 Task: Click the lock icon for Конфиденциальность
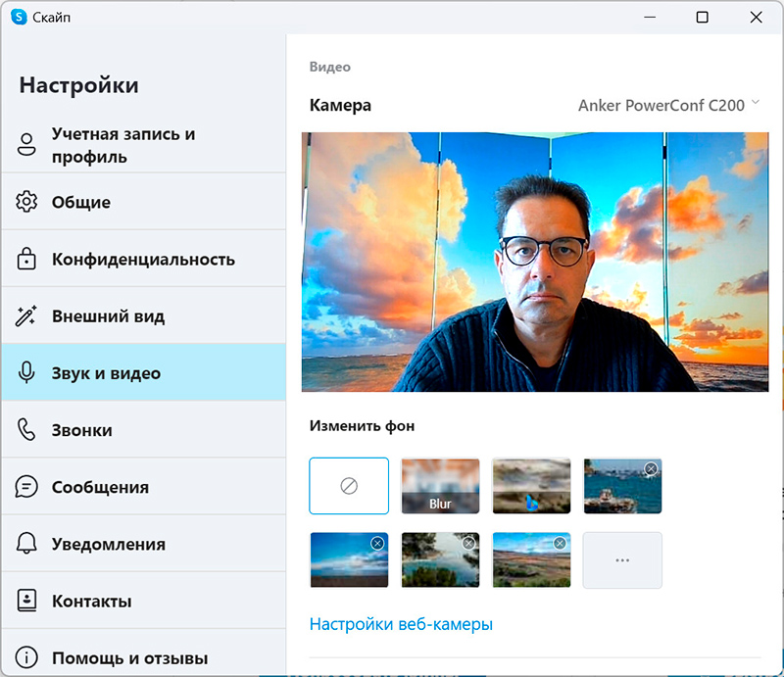point(26,260)
